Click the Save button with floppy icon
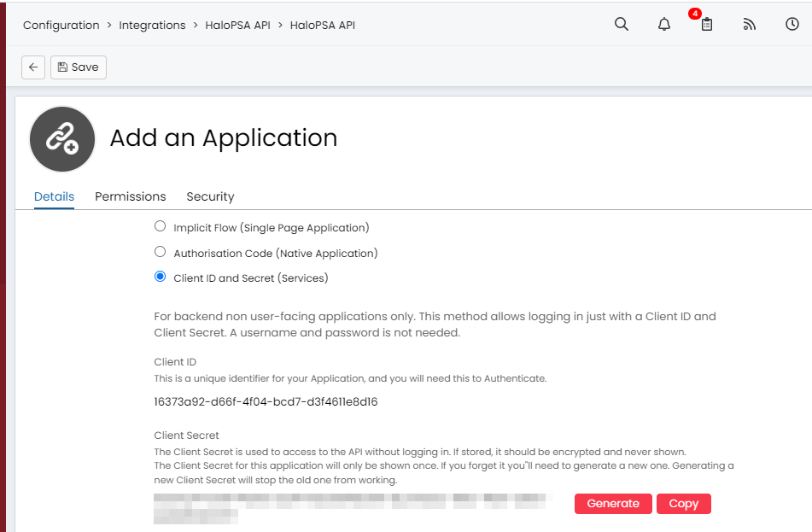This screenshot has width=812, height=532. [x=79, y=67]
